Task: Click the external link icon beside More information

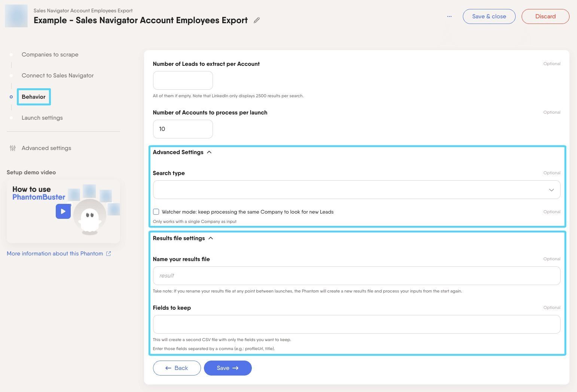Action: 109,254
